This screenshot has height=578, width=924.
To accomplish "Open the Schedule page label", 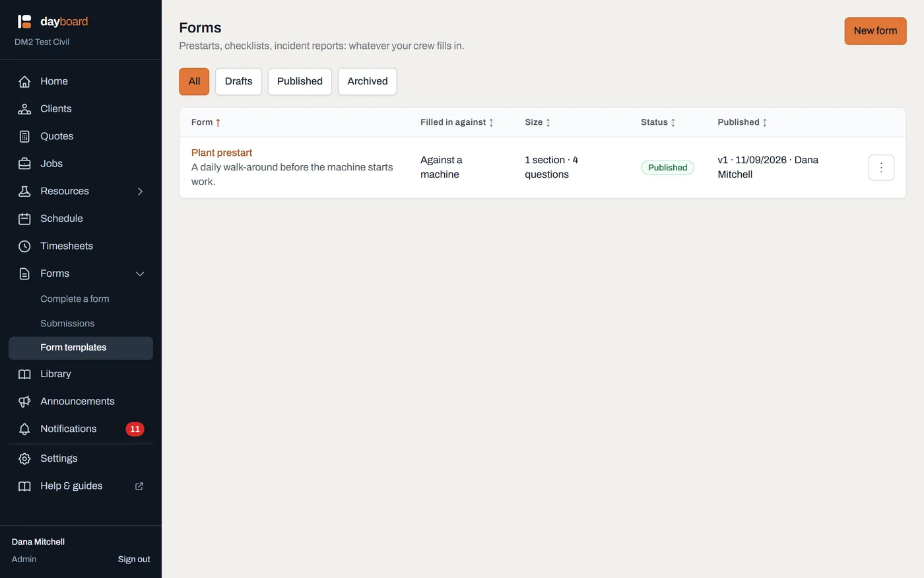I will click(x=61, y=219).
